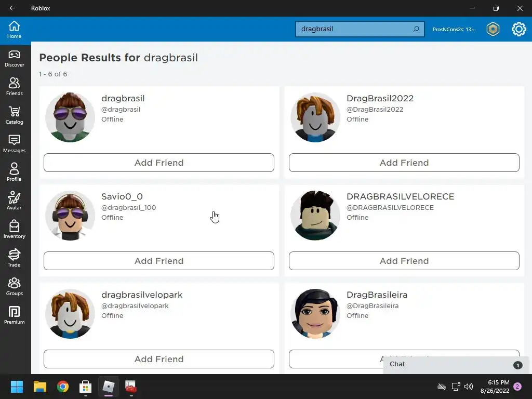Viewport: 532px width, 399px height.
Task: Open the Inventory page
Action: (14, 230)
